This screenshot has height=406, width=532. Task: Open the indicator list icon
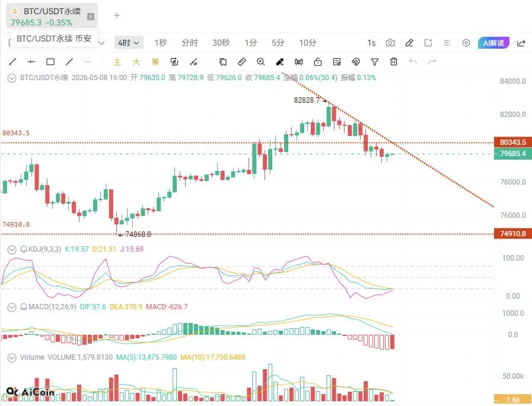click(447, 43)
